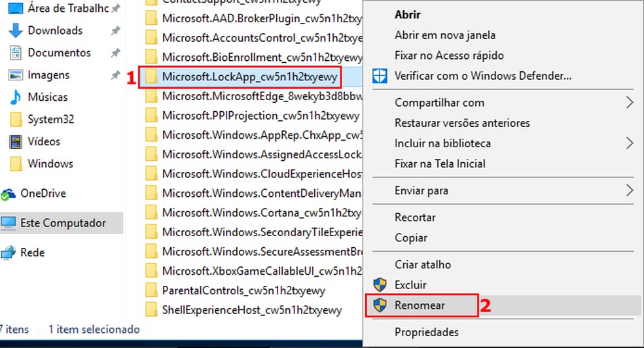Click the OneDrive cloud icon
The image size is (644, 348).
(9, 194)
